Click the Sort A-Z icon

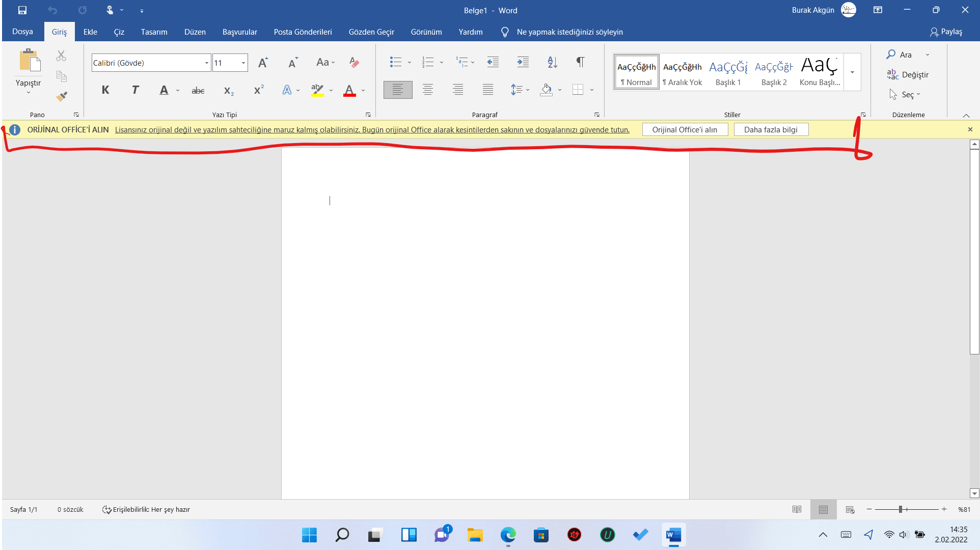[552, 63]
